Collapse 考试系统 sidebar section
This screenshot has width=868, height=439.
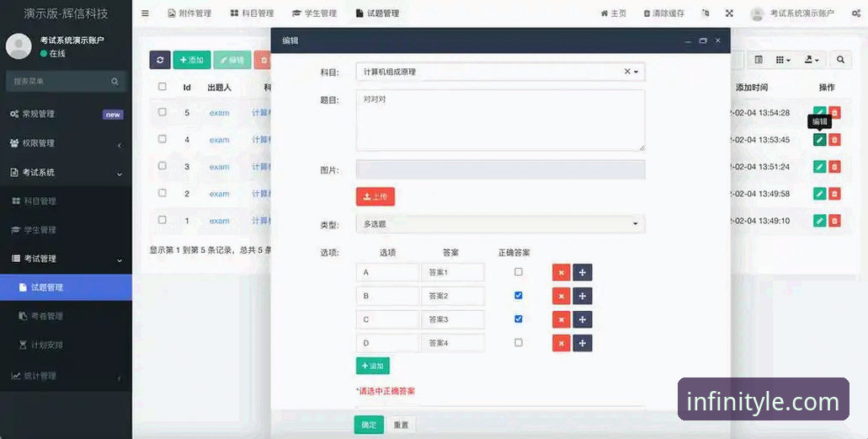(67, 173)
